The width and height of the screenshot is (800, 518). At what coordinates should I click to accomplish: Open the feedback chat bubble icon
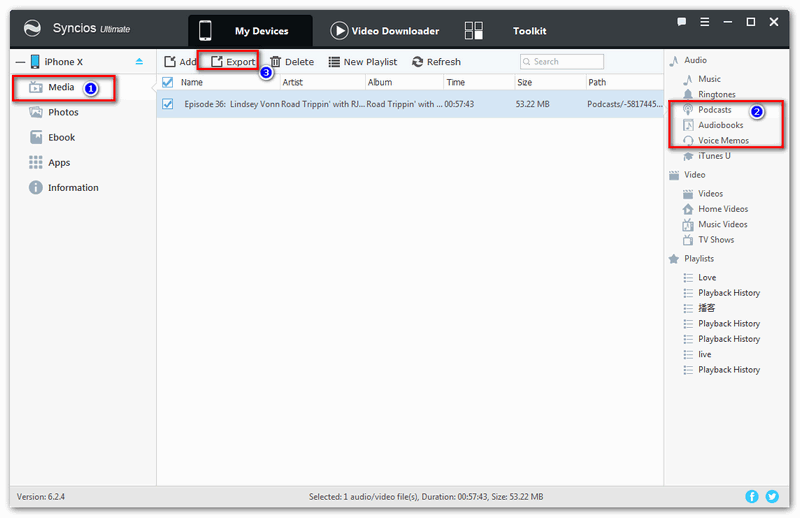coord(681,22)
